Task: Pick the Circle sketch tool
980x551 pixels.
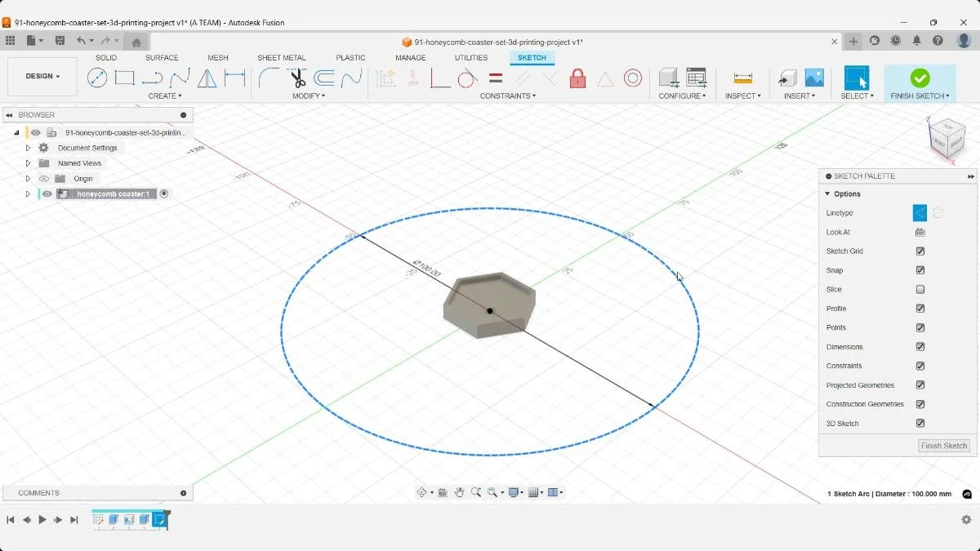Action: (x=97, y=78)
